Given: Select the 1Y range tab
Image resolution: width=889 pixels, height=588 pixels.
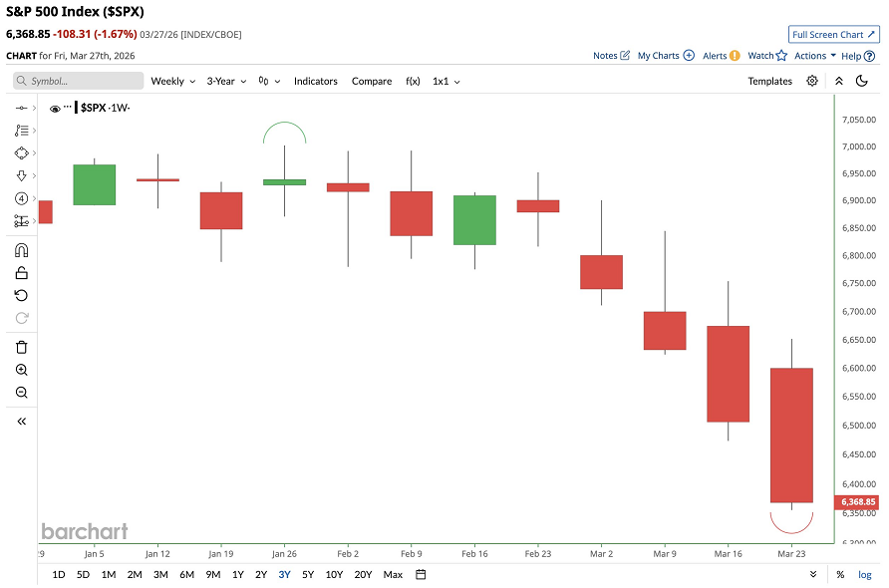Looking at the screenshot, I should click(x=238, y=575).
